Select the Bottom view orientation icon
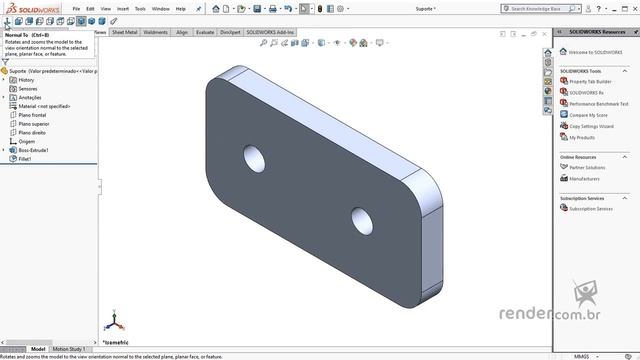The width and height of the screenshot is (640, 360). (x=71, y=21)
